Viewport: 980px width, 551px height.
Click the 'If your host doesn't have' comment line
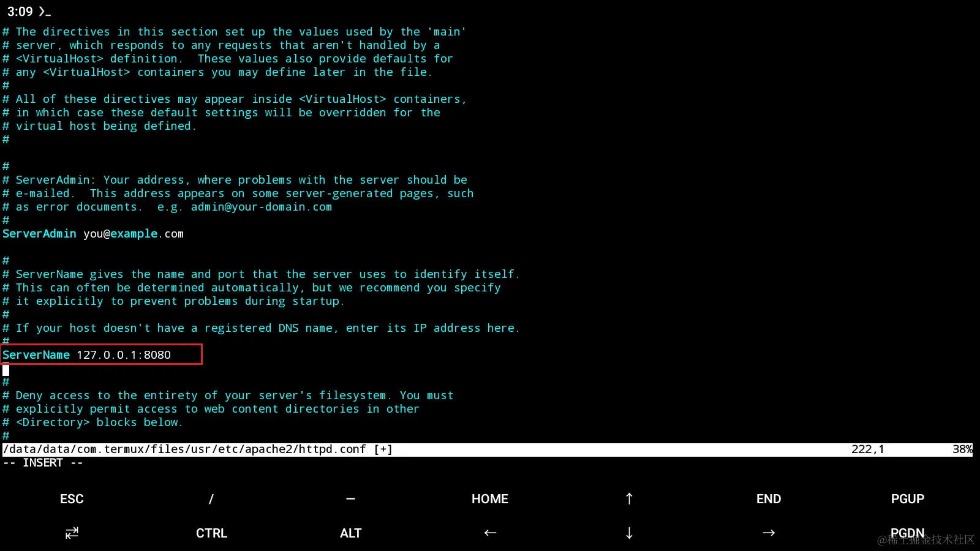click(x=261, y=328)
